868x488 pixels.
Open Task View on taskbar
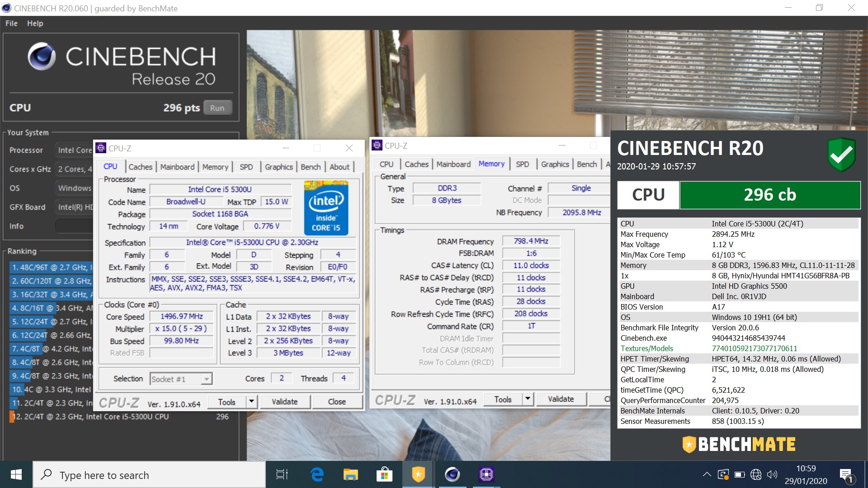(x=282, y=474)
